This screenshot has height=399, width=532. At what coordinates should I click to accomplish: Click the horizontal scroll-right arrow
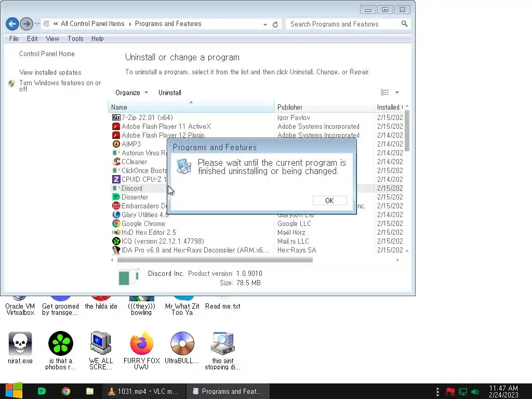click(397, 260)
